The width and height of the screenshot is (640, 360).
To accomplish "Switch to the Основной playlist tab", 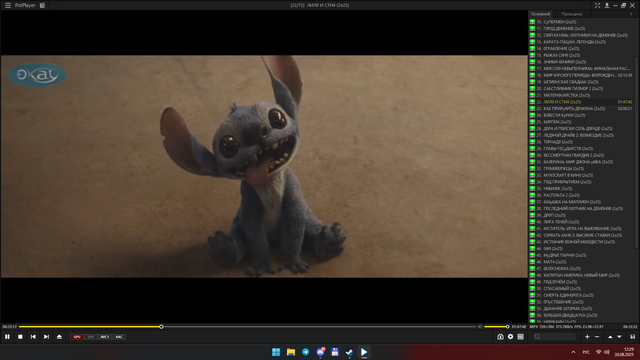I will tap(540, 14).
